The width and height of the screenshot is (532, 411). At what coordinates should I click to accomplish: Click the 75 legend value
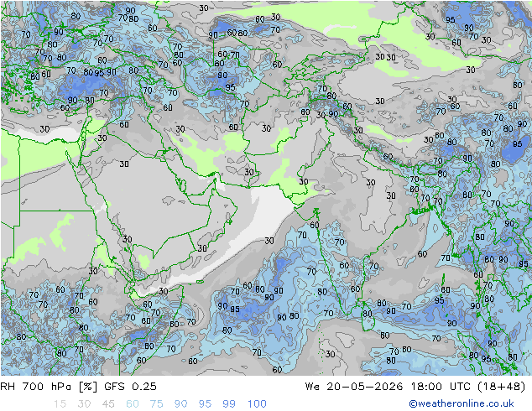click(x=156, y=403)
